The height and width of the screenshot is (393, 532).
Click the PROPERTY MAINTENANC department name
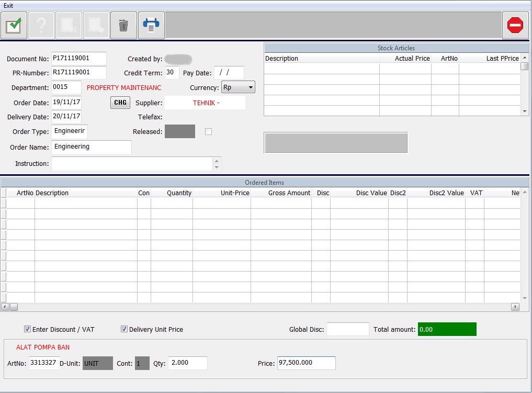pos(124,87)
